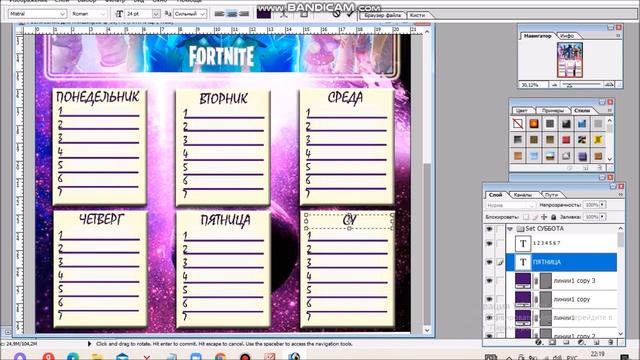640x360 pixels.
Task: Toggle lock all padlock
Action: [553, 217]
